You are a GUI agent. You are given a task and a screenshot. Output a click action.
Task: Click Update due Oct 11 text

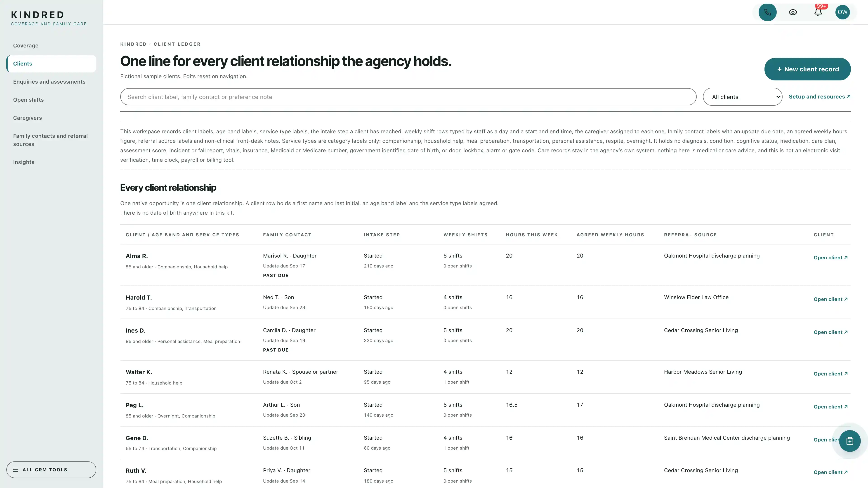click(x=283, y=448)
